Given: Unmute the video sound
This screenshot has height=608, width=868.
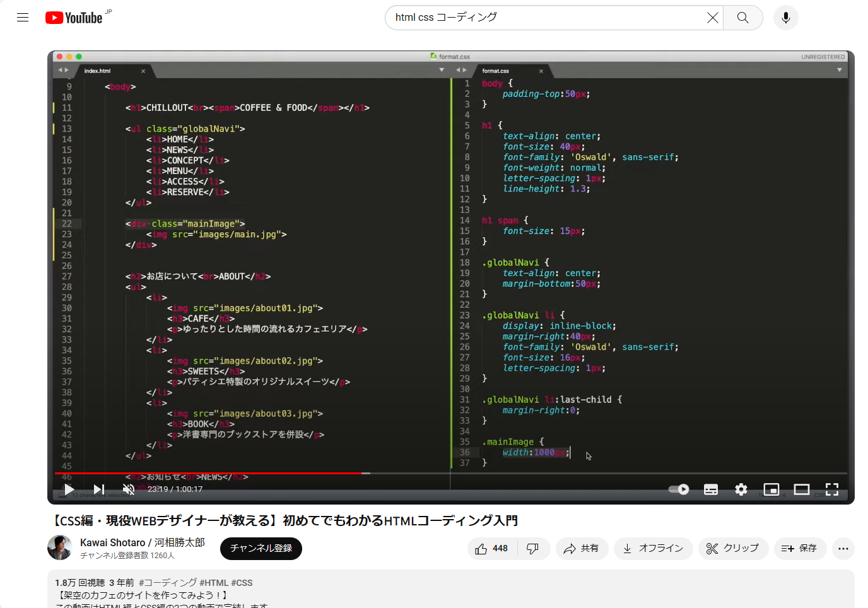Looking at the screenshot, I should 129,489.
